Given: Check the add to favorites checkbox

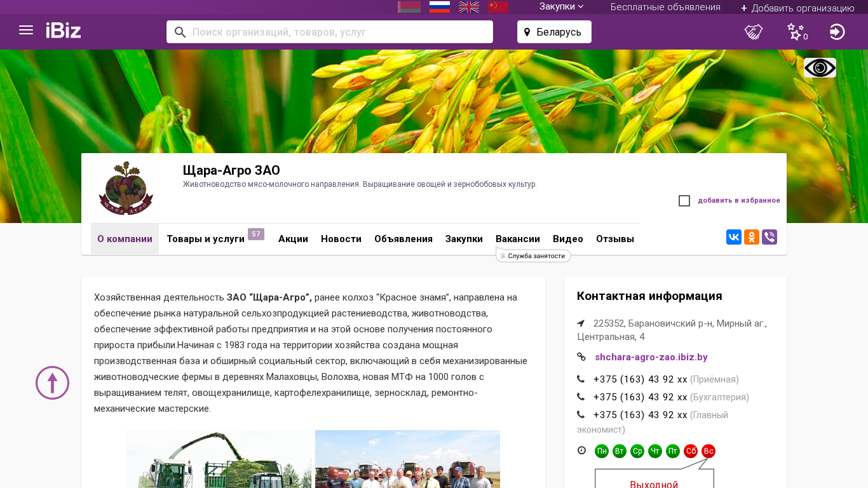Looking at the screenshot, I should (x=684, y=201).
